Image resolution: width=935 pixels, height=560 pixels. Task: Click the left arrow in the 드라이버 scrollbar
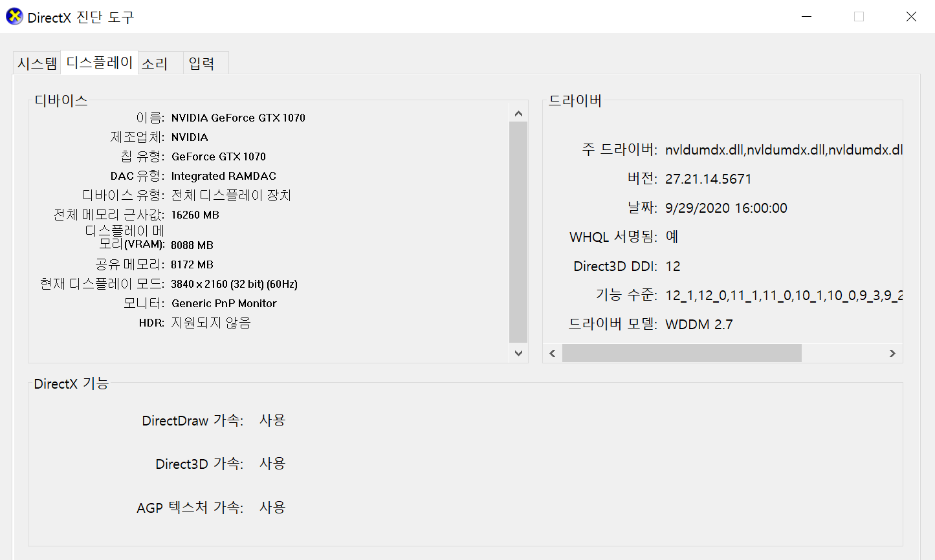(x=553, y=353)
